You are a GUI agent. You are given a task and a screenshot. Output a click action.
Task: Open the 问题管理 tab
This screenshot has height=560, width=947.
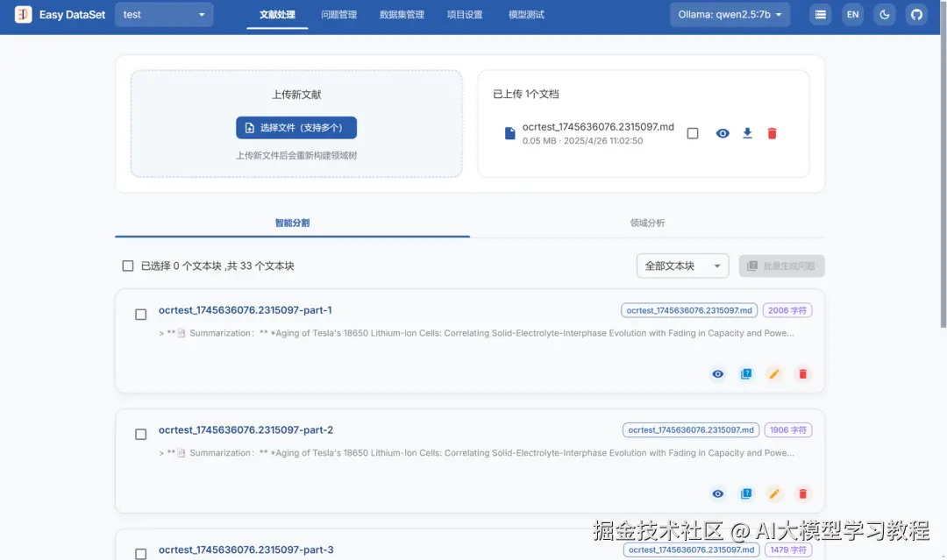tap(338, 15)
